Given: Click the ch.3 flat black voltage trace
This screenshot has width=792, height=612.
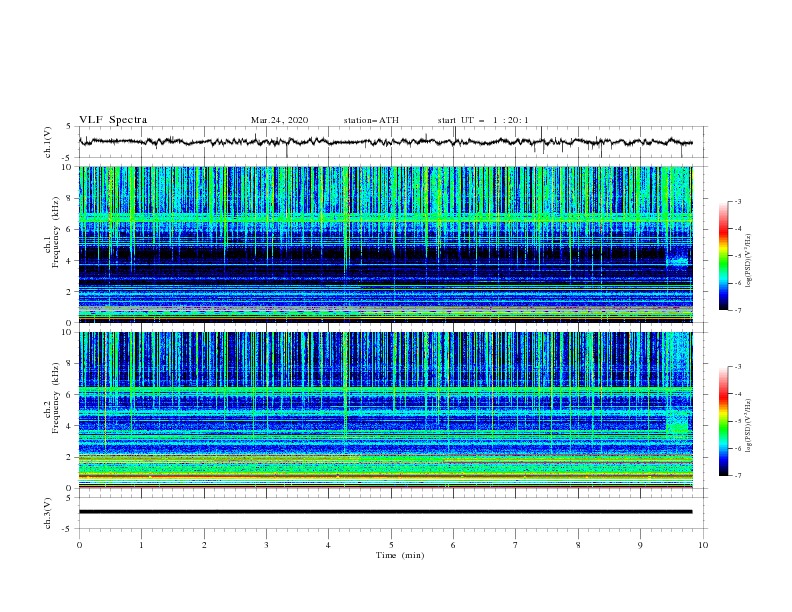Looking at the screenshot, I should point(385,512).
